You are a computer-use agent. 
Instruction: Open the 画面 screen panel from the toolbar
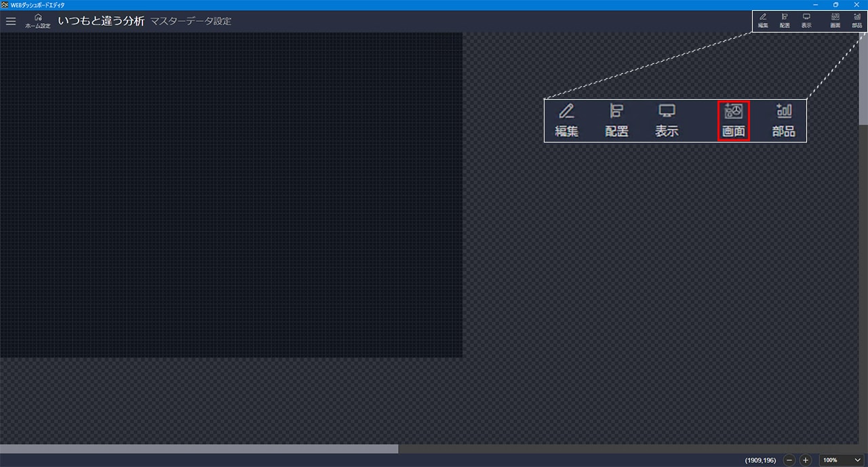(x=835, y=20)
